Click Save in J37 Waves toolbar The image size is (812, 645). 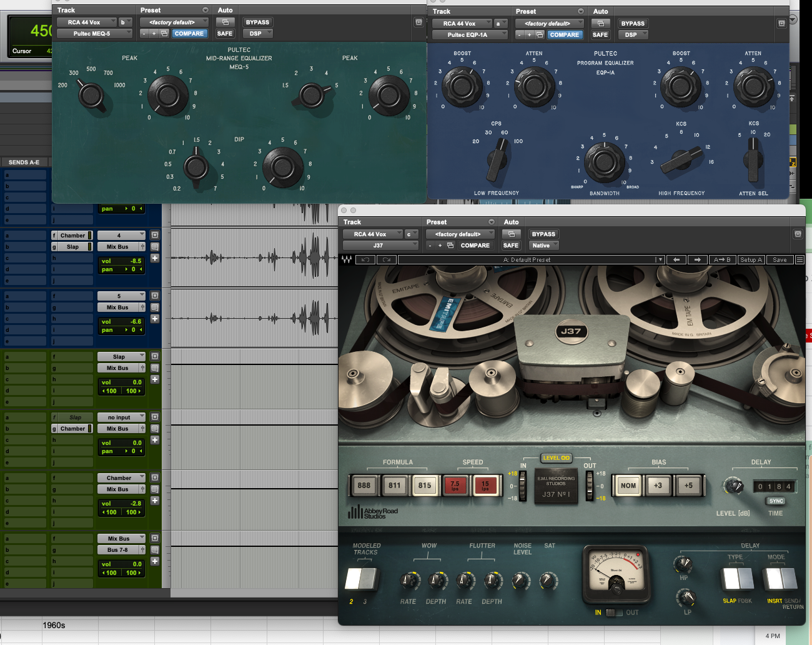(780, 259)
